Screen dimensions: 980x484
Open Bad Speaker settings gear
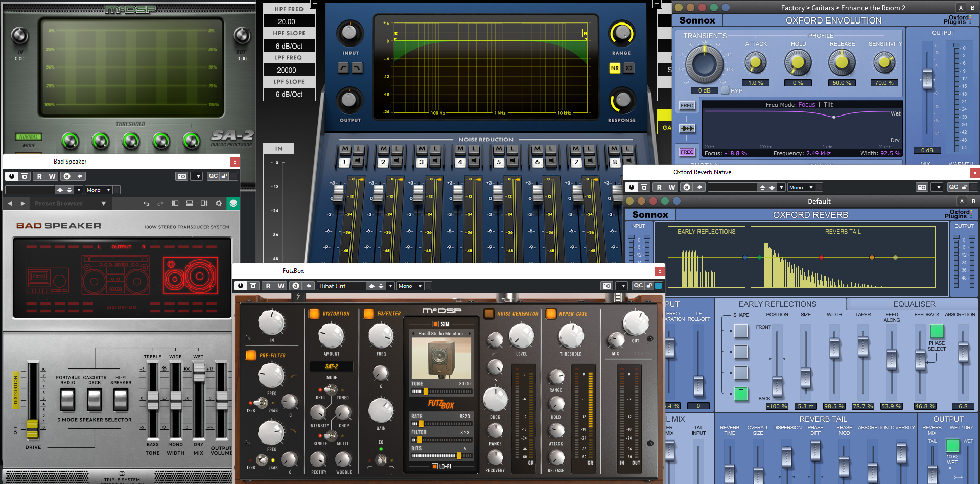[x=219, y=203]
